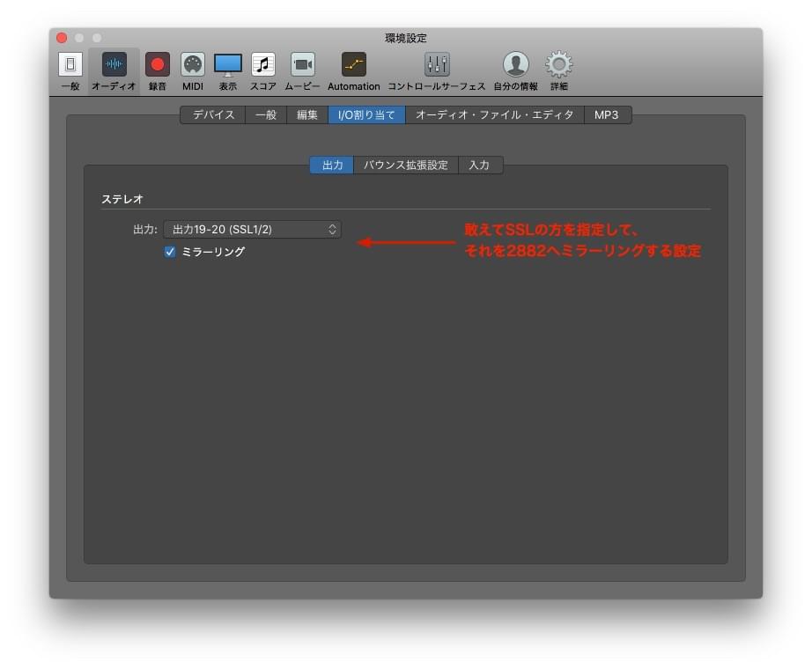Select the 出力 (Output) segment
The height and width of the screenshot is (669, 812).
click(x=332, y=165)
